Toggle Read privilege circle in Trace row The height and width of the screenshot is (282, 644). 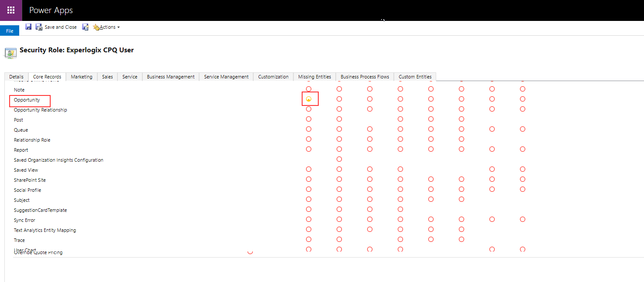click(x=339, y=239)
